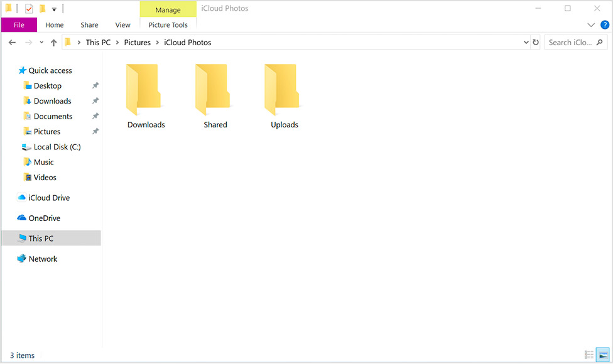
Task: Expand breadcrumb chevron after Pictures
Action: 158,43
